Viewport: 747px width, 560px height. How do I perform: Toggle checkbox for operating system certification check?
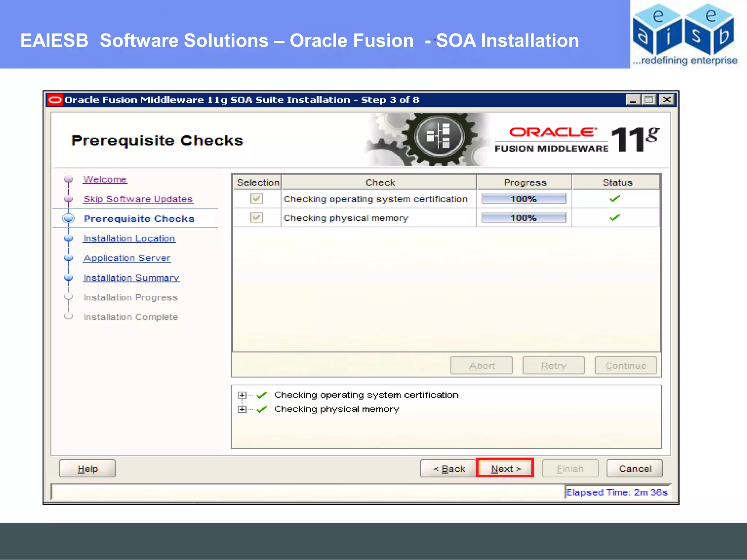pos(257,199)
